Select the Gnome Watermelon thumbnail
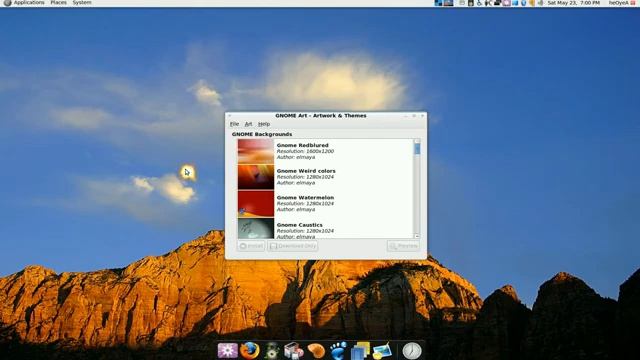Image resolution: width=640 pixels, height=360 pixels. tap(256, 204)
